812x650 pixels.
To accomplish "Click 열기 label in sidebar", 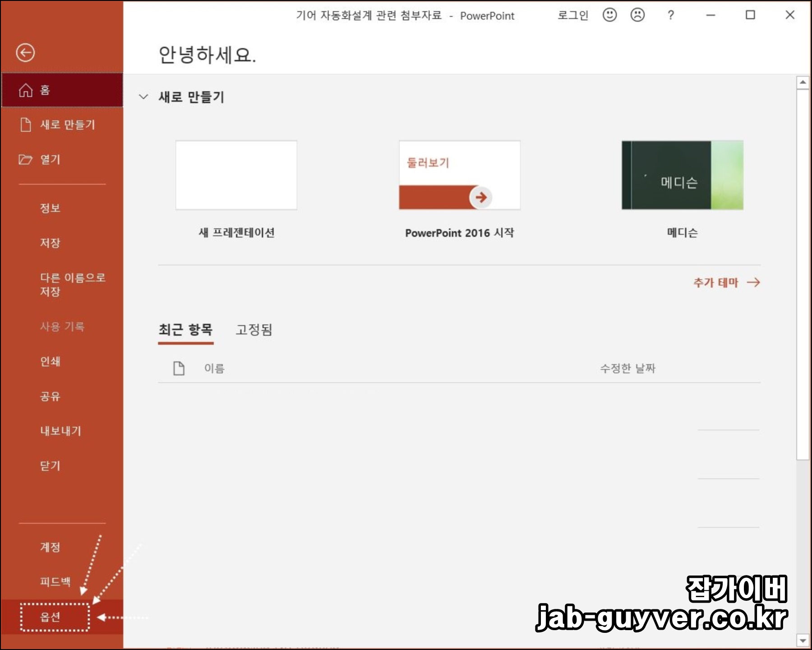I will pos(50,159).
